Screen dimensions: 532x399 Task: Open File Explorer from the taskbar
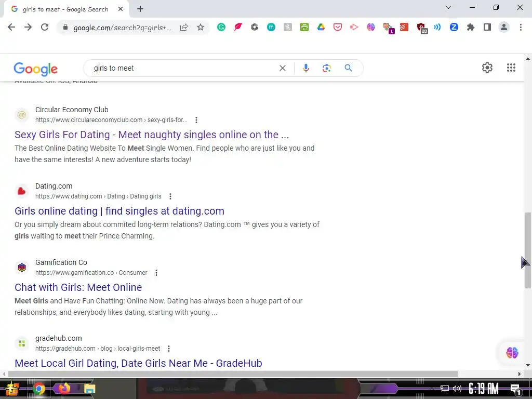coord(89,389)
